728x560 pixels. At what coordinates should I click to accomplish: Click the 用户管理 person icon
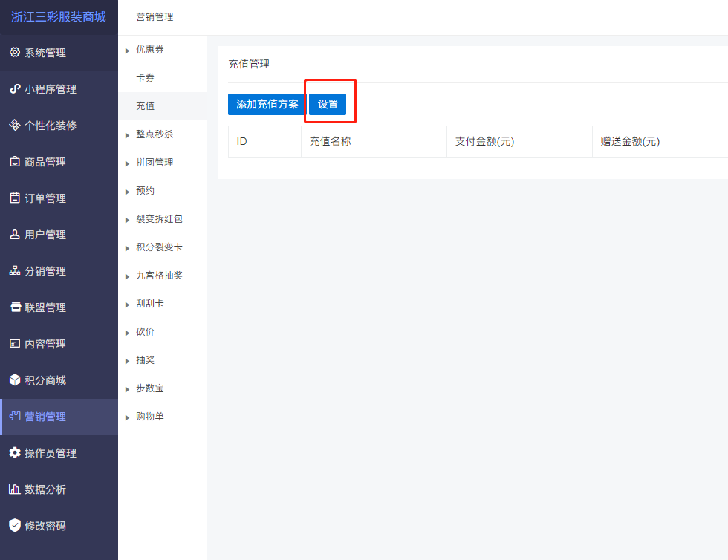[x=15, y=234]
